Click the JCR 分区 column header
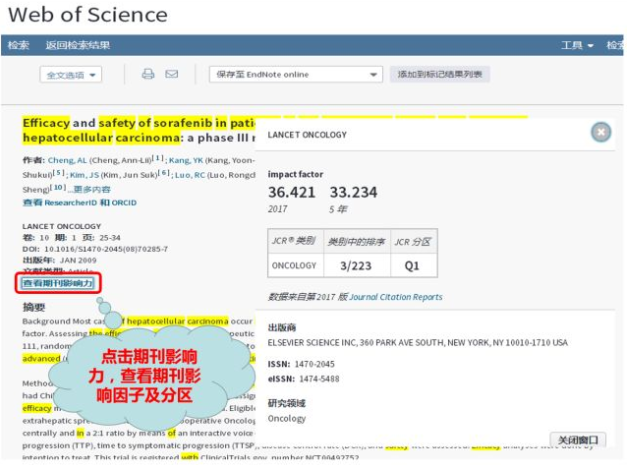 coord(413,242)
